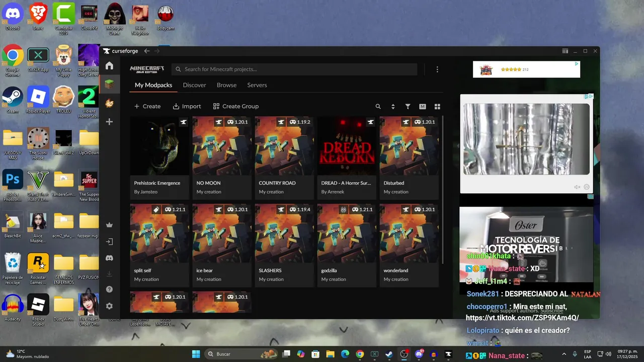This screenshot has height=362, width=644.
Task: Open the Browse tab
Action: (x=226, y=85)
